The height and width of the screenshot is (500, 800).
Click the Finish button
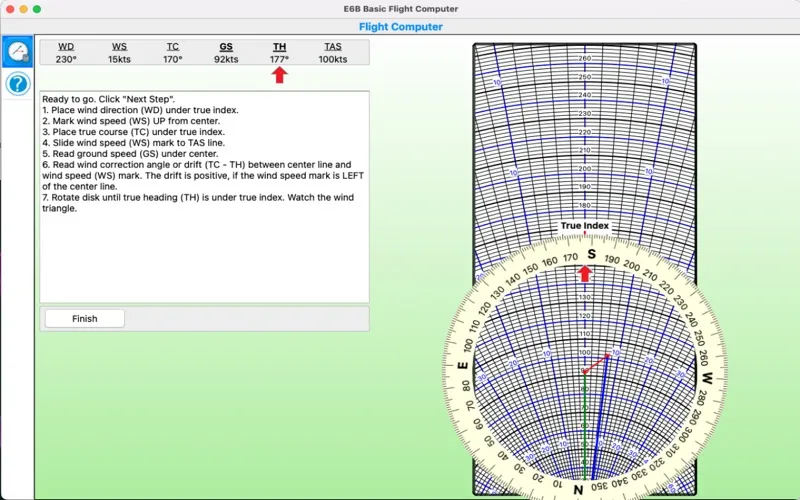click(x=85, y=318)
